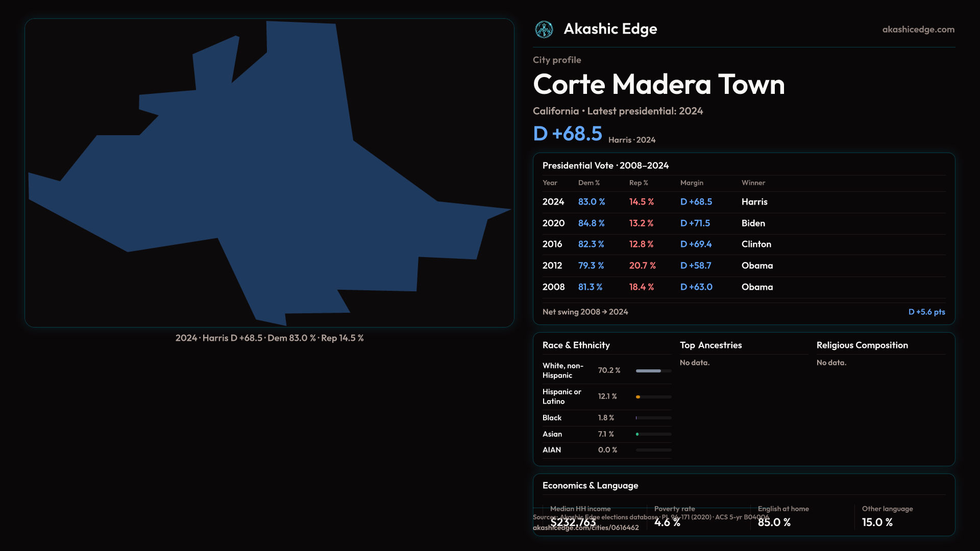The width and height of the screenshot is (980, 551).
Task: Click the large D +68.5 margin headline
Action: [x=567, y=134]
